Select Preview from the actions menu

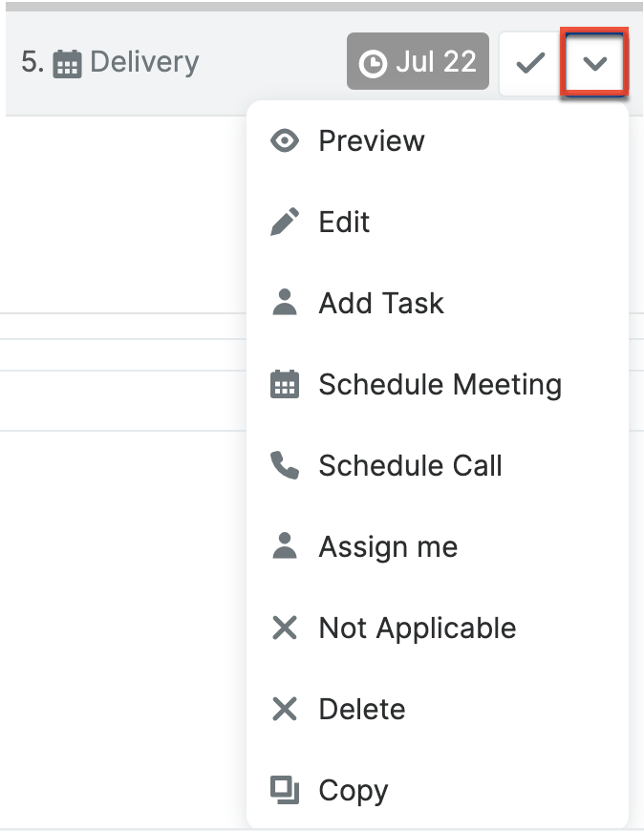click(x=372, y=141)
